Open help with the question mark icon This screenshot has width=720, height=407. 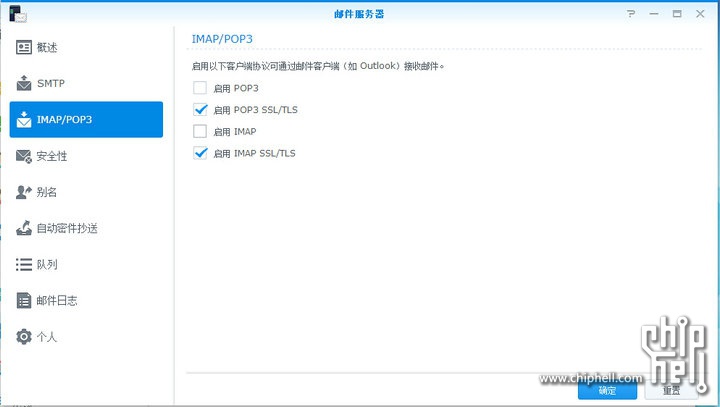point(631,14)
